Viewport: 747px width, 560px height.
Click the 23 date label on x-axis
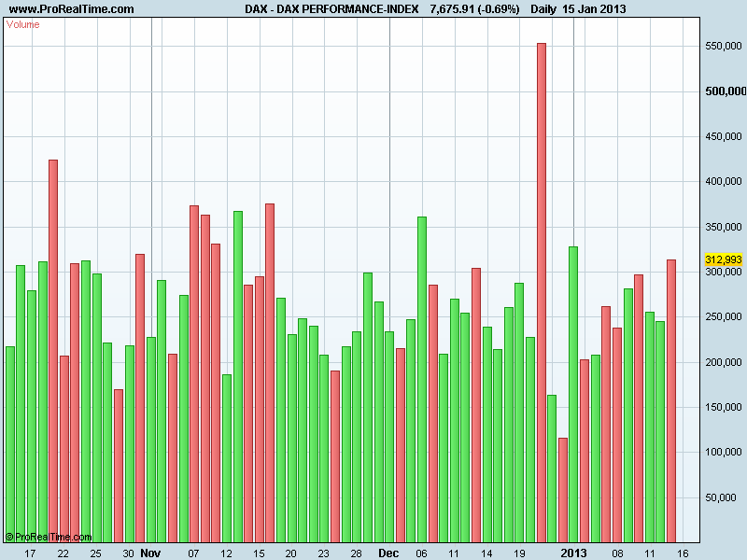pos(323,553)
